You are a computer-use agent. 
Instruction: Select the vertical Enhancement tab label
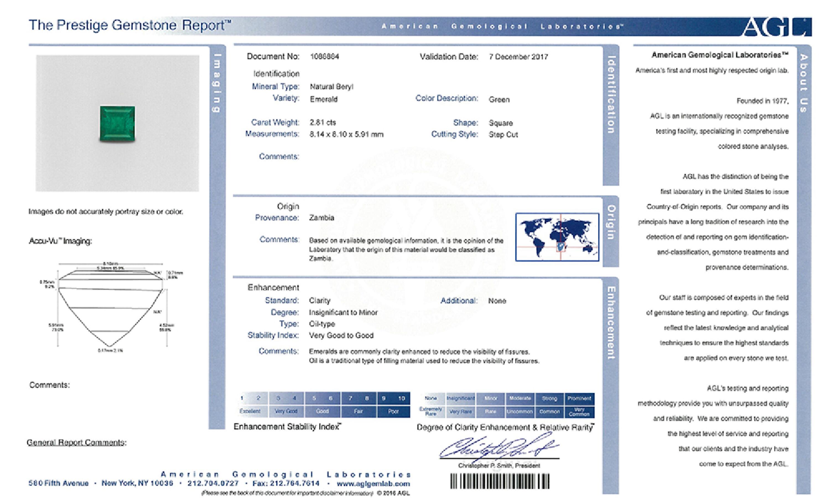[611, 323]
